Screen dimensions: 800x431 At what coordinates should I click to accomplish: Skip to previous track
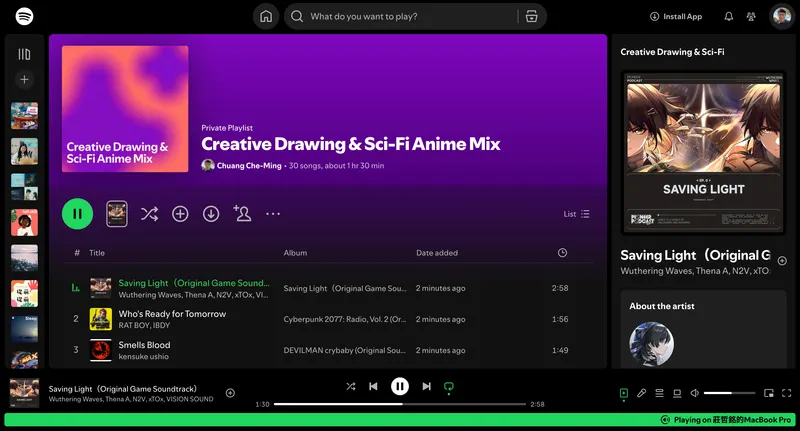click(373, 387)
